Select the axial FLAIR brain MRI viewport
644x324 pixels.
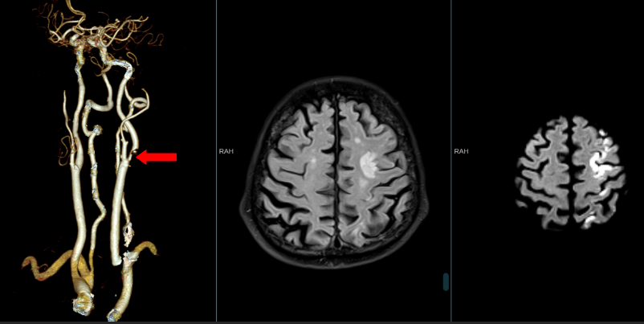[333, 161]
